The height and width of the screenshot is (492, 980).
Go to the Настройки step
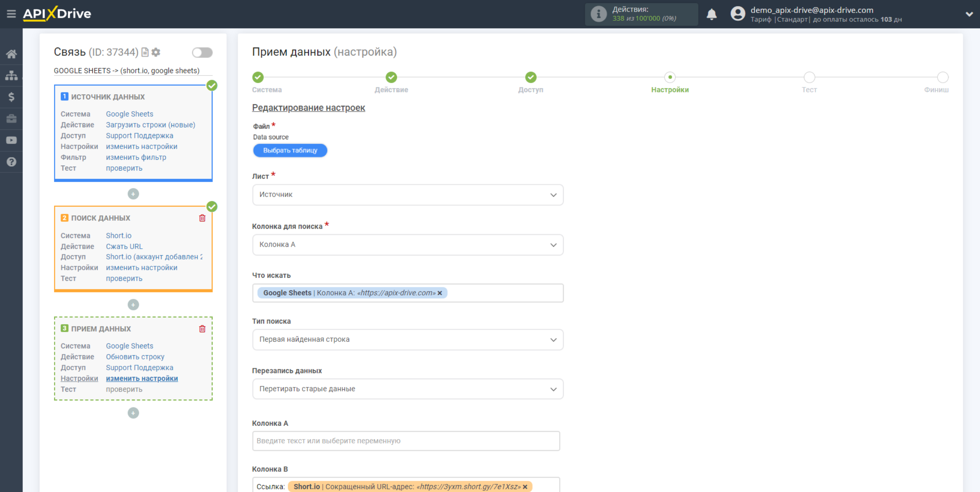coord(670,77)
